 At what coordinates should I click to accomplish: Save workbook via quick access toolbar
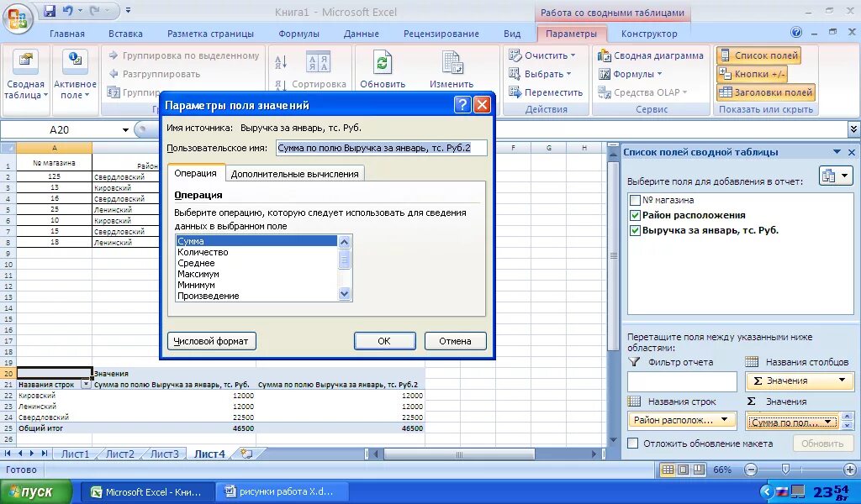[50, 10]
